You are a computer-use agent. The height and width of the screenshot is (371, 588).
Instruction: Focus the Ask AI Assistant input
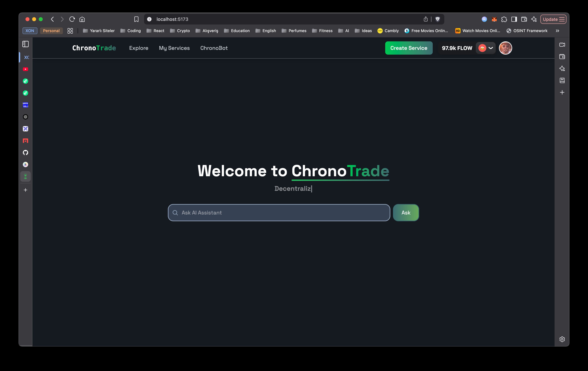pos(279,213)
